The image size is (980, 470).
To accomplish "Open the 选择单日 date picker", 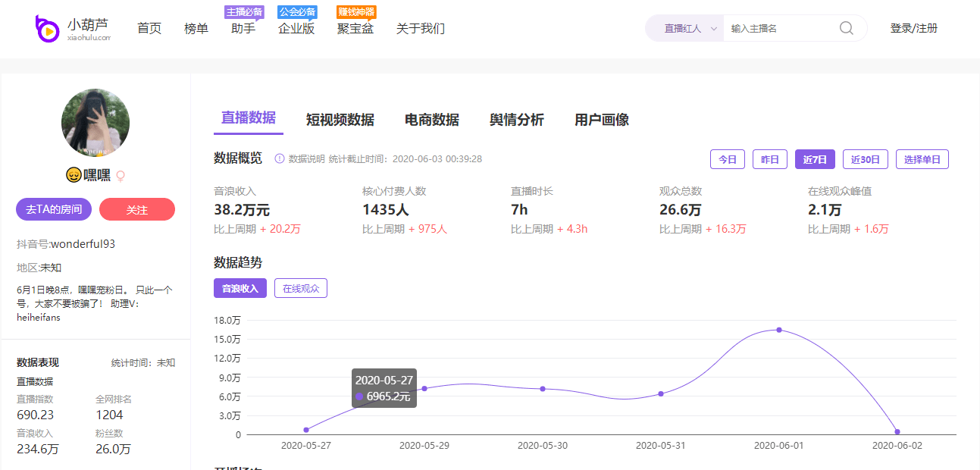I will pos(922,159).
